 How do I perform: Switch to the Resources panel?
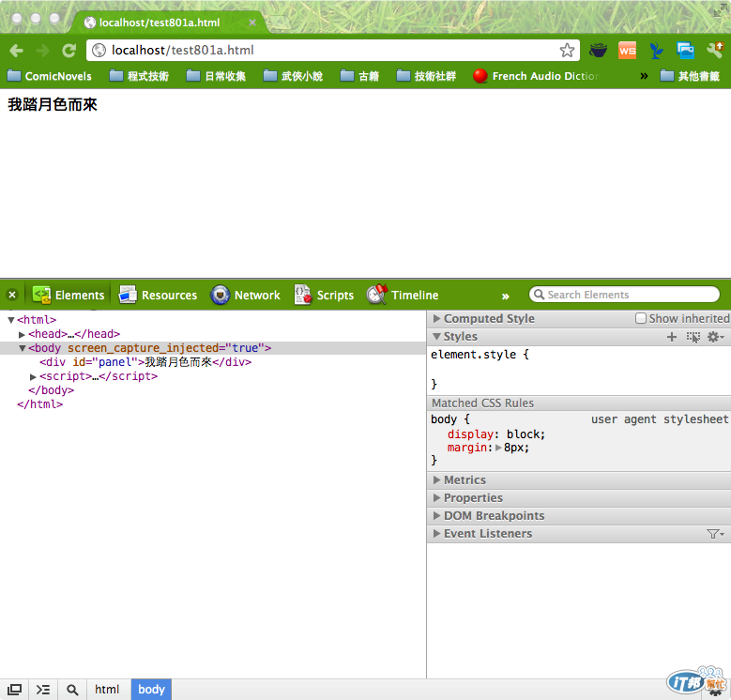coord(158,295)
